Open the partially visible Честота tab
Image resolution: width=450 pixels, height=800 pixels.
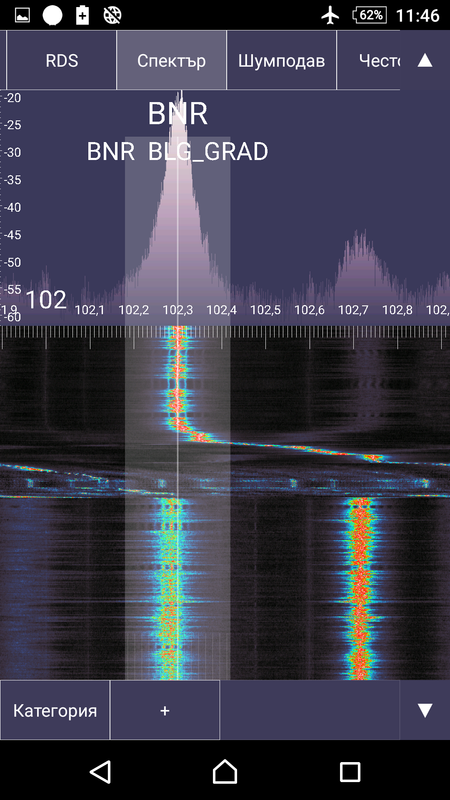pos(368,60)
